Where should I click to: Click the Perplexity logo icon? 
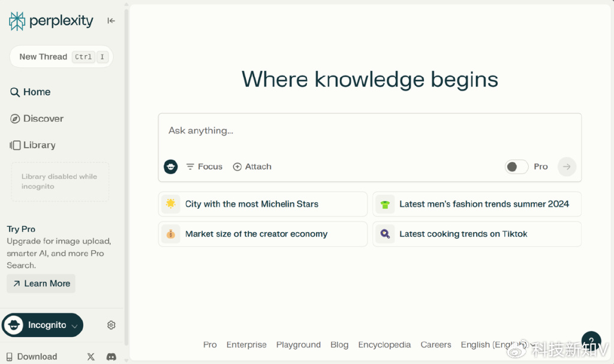coord(17,21)
